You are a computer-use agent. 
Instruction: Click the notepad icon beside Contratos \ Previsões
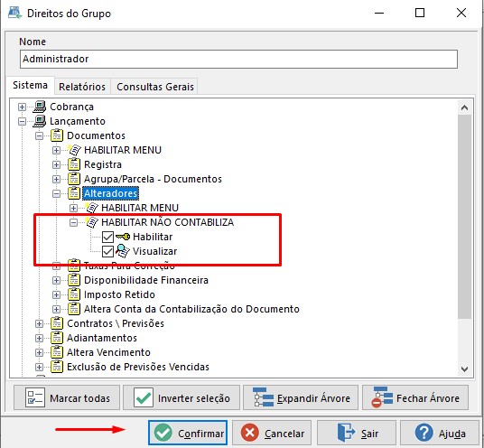57,323
